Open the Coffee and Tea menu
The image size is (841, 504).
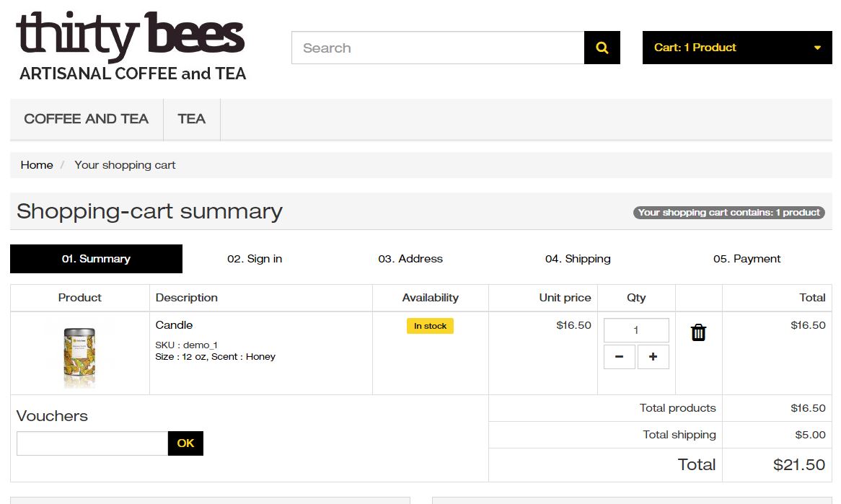pos(87,119)
